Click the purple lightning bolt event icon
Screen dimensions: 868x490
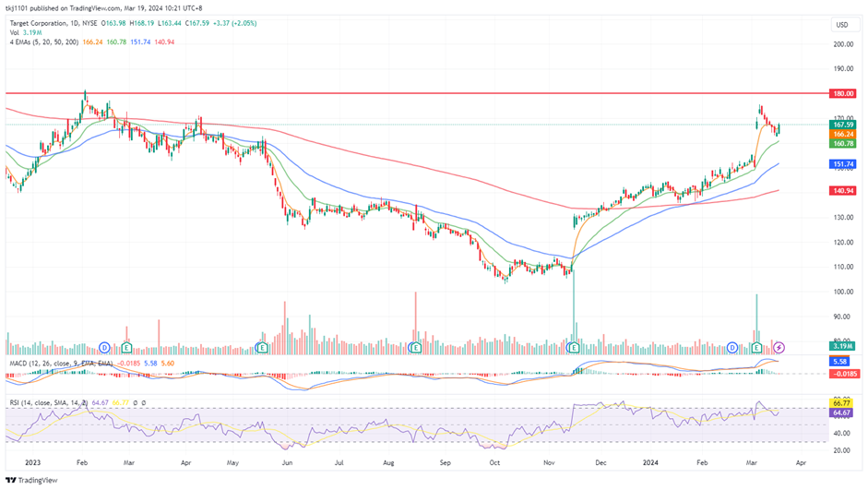point(779,347)
